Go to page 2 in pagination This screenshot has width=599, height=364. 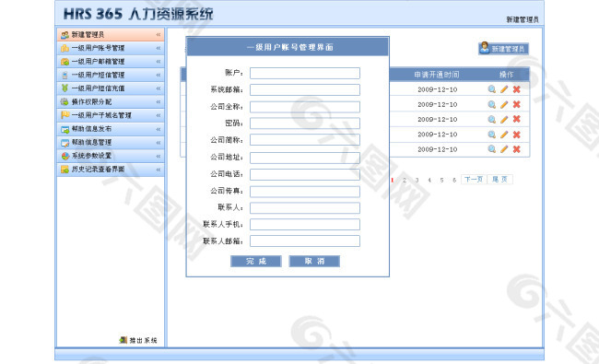pos(405,180)
